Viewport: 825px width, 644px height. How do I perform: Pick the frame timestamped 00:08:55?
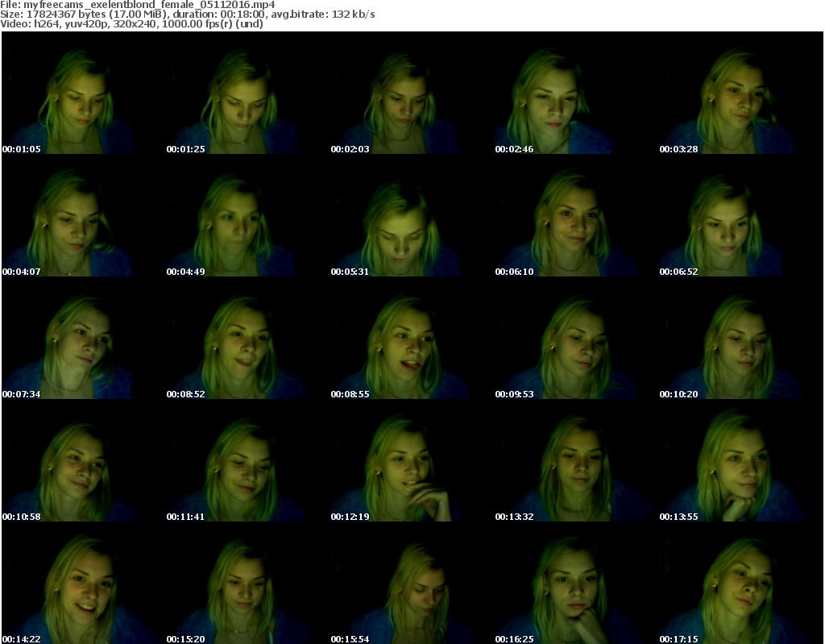click(x=412, y=338)
